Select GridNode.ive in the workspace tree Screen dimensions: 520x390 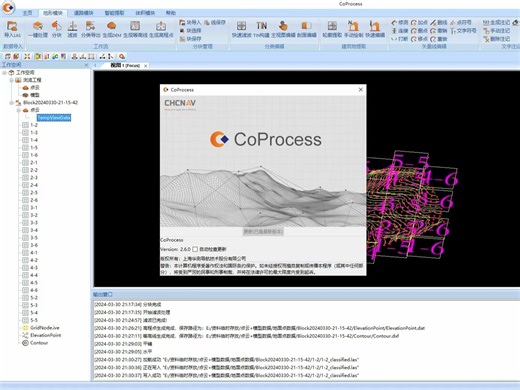pos(45,328)
